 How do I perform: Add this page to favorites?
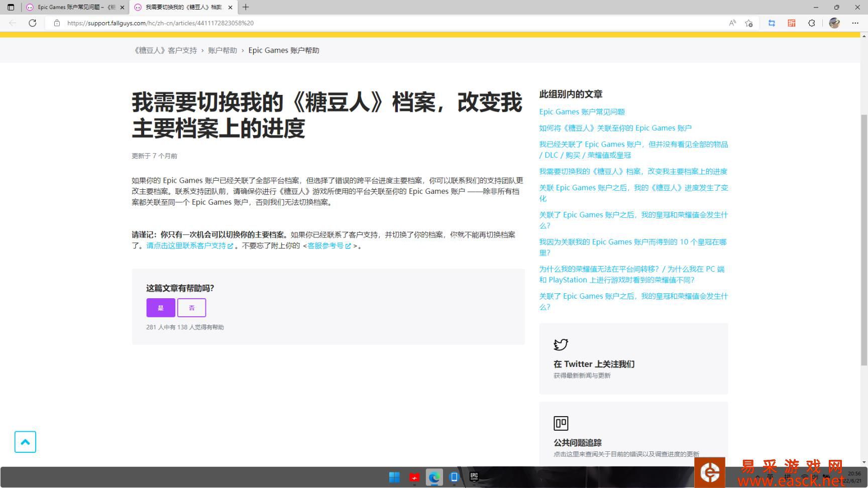click(x=749, y=23)
